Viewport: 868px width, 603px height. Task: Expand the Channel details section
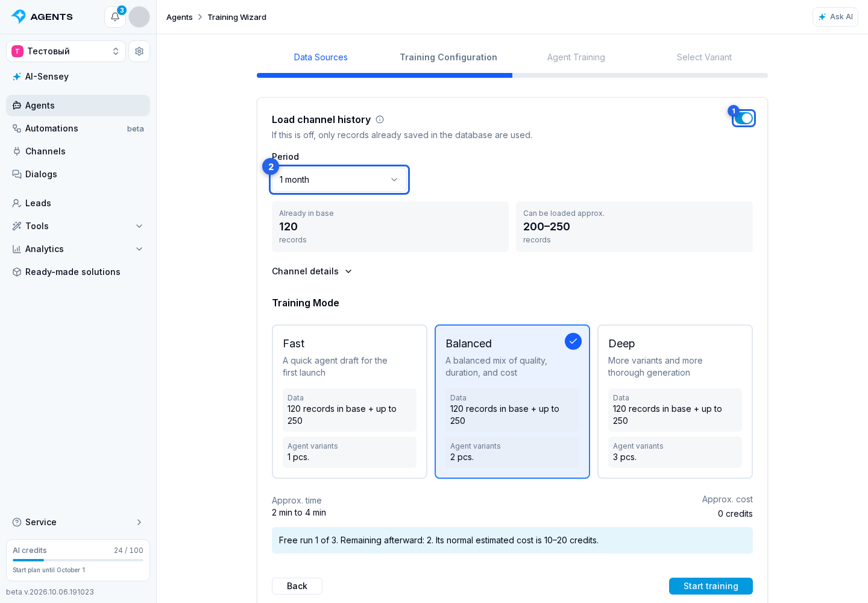[x=312, y=271]
